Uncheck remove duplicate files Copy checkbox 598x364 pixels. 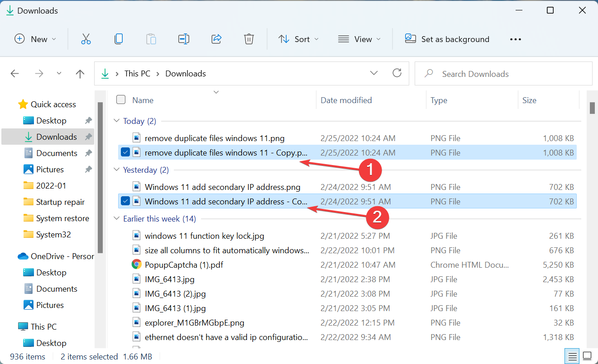pos(126,153)
